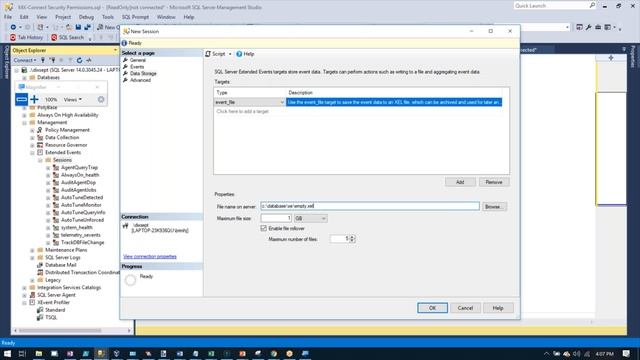Click the Save toolbar icon

78,27
